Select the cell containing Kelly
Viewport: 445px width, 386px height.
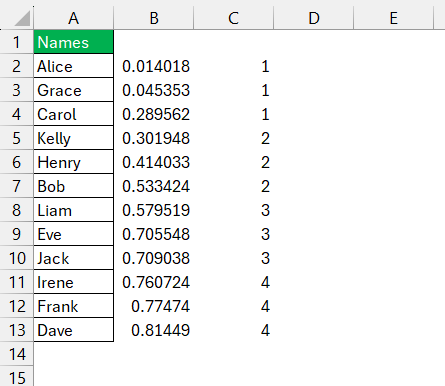(x=74, y=138)
